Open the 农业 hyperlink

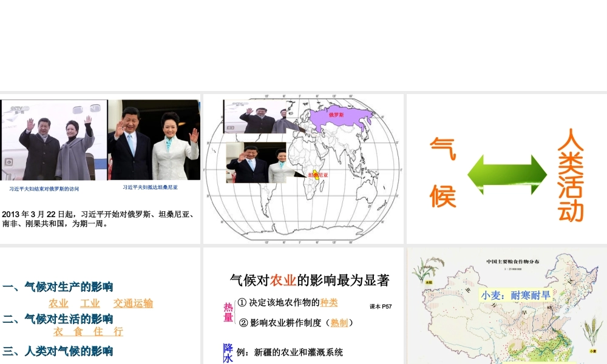(x=58, y=303)
